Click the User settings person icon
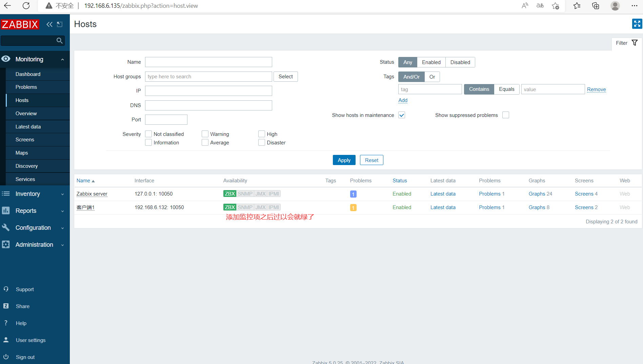Viewport: 643px width, 364px height. [x=6, y=340]
